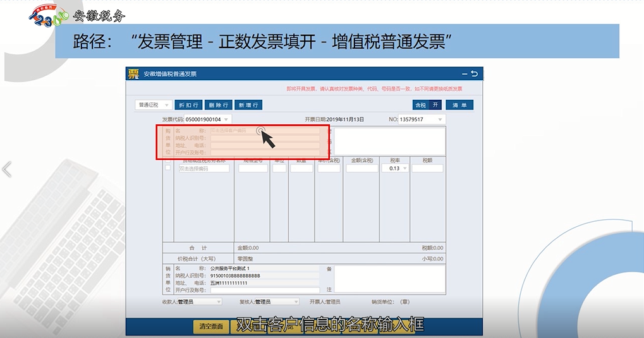Click the 开票人:管理员 text

tap(325, 302)
